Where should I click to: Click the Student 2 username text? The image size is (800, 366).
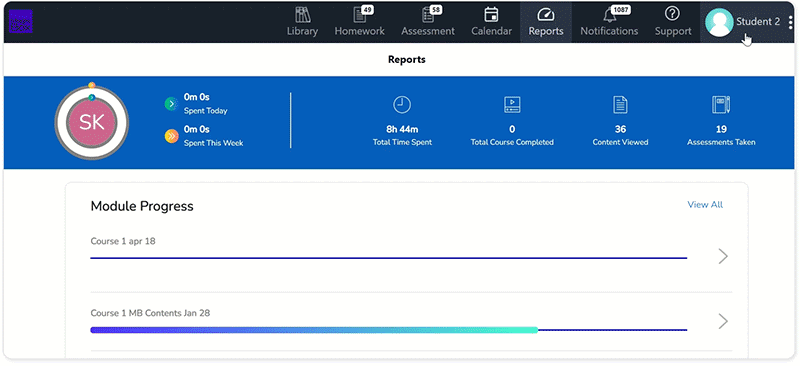pyautogui.click(x=758, y=21)
